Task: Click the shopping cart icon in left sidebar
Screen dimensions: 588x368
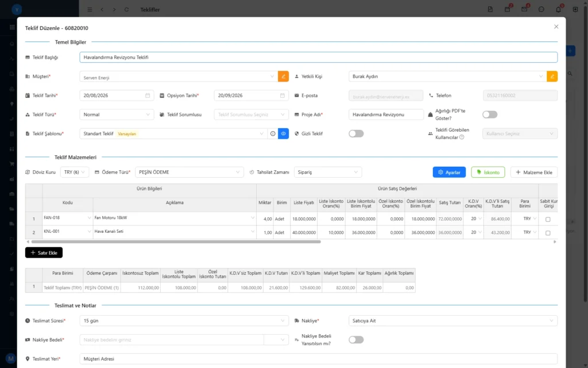Action: click(x=12, y=164)
